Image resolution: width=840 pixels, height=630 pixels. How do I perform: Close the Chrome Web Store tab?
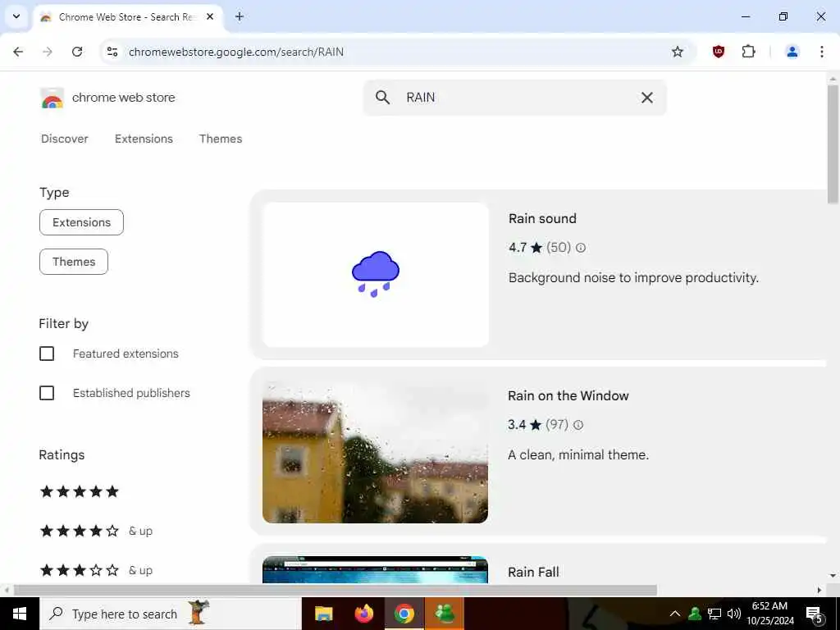point(210,16)
